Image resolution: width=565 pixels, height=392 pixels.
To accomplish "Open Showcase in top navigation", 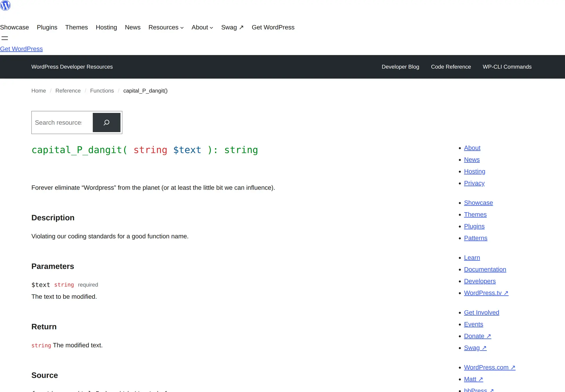I will 14,27.
